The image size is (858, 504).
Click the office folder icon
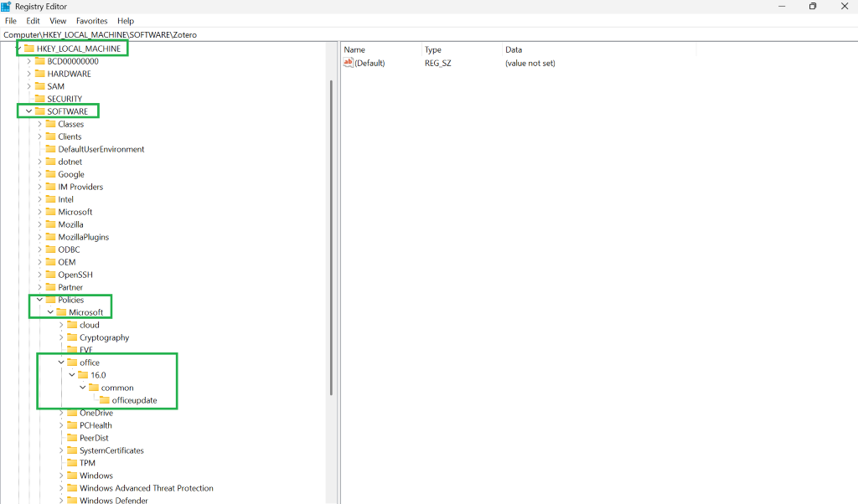[x=72, y=363]
